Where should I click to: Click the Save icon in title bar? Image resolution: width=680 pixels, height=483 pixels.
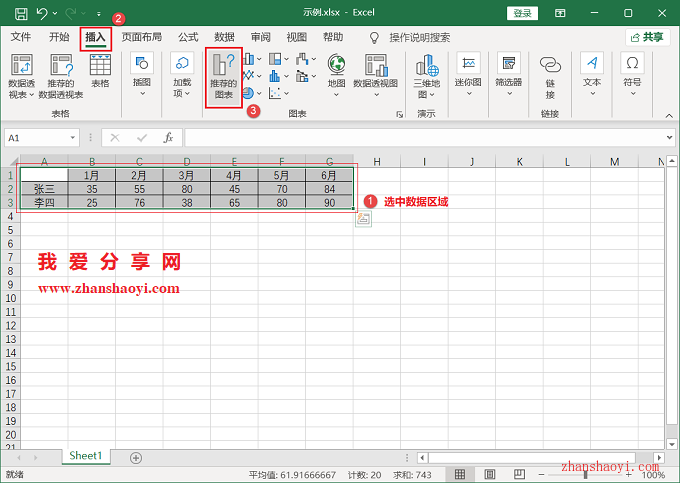tap(21, 13)
